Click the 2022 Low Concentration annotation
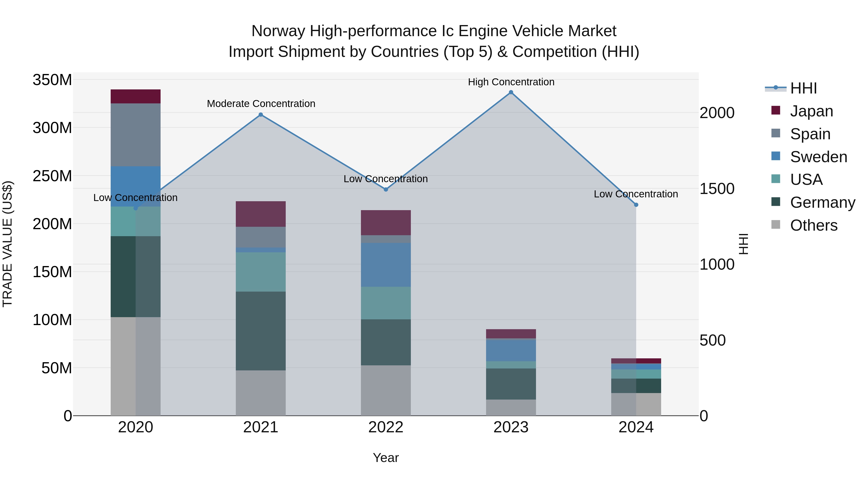Image resolution: width=868 pixels, height=488 pixels. point(386,179)
